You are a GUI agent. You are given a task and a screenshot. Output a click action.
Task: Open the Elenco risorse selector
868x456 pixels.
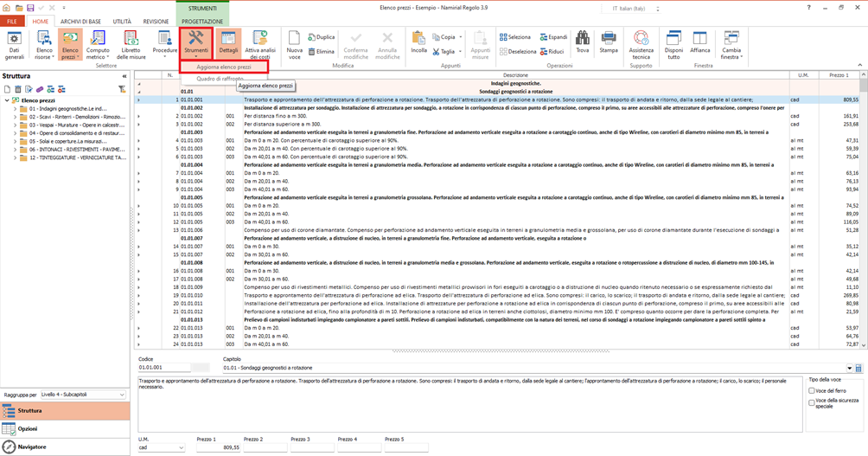click(x=44, y=45)
